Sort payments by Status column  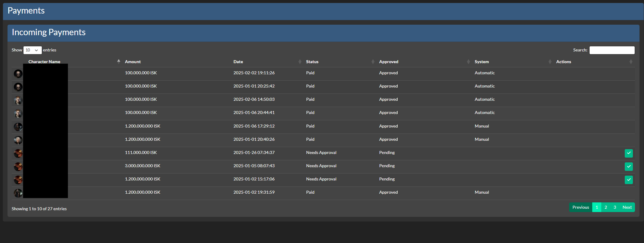[312, 62]
